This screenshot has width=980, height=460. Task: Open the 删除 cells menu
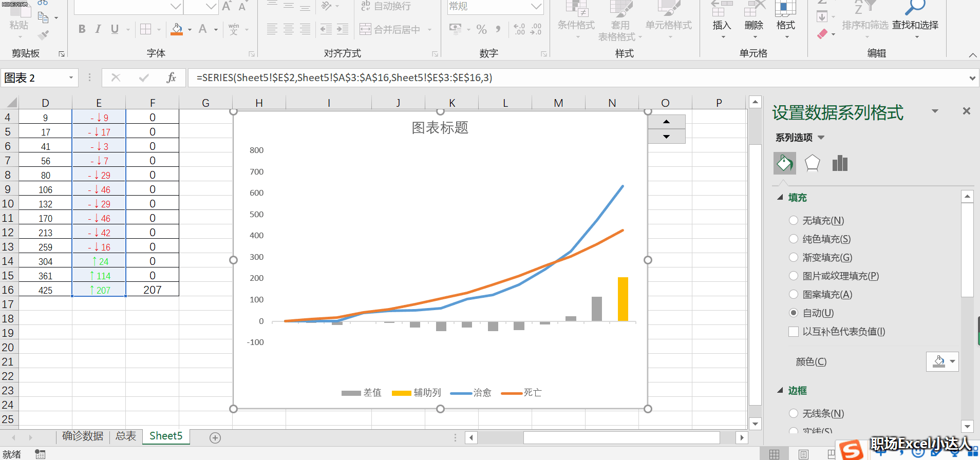pyautogui.click(x=754, y=21)
